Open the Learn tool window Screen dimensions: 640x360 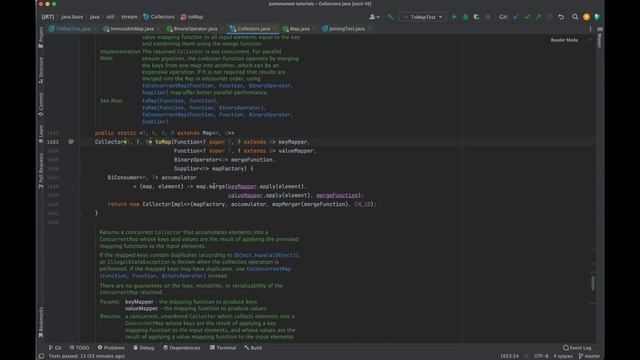point(41,134)
